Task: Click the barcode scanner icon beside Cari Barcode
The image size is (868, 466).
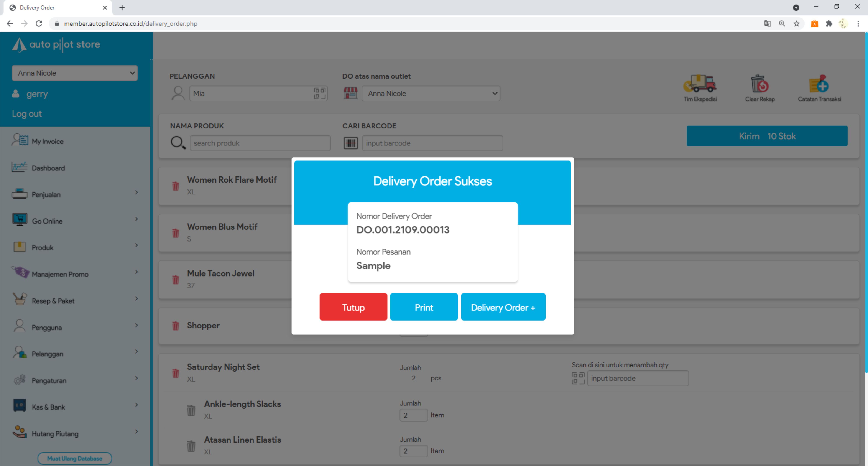Action: tap(350, 143)
